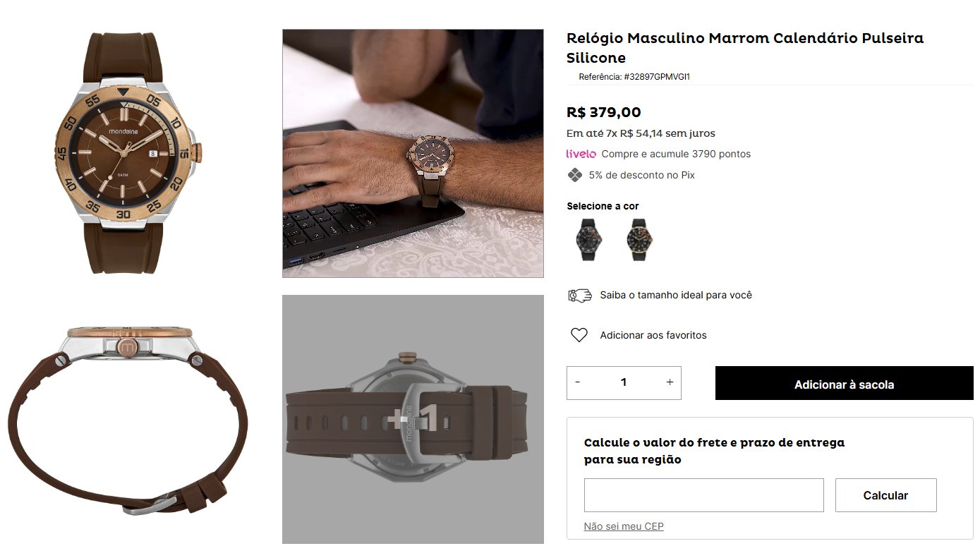Screen dimensions: 980x546
Task: Decrease quantity with the minus button
Action: point(578,382)
